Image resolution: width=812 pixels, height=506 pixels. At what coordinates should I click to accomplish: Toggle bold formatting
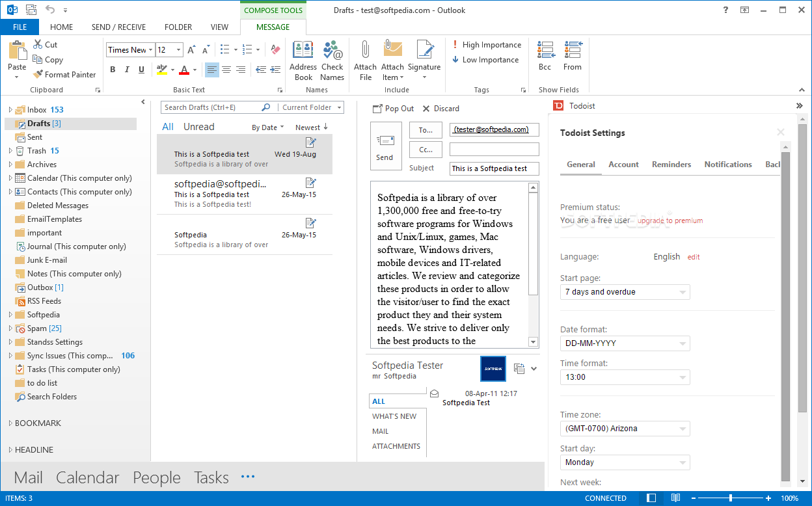(x=113, y=70)
